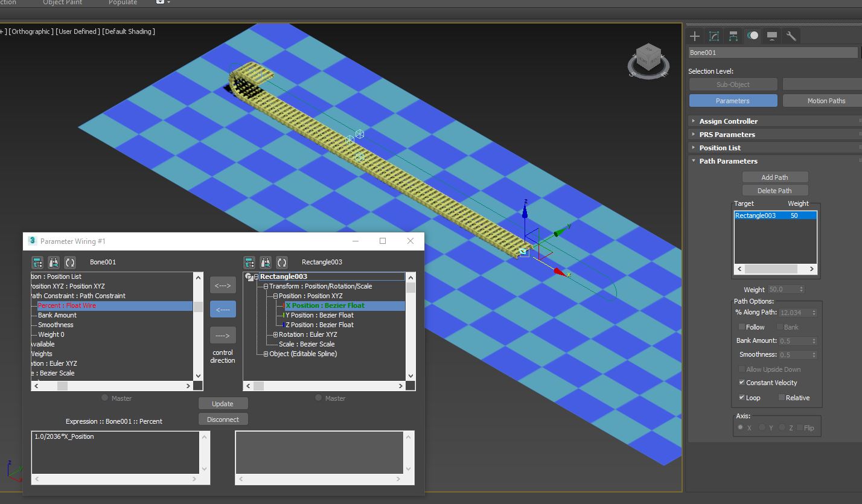Expand the Position List rollout
The image size is (862, 504).
coord(774,148)
